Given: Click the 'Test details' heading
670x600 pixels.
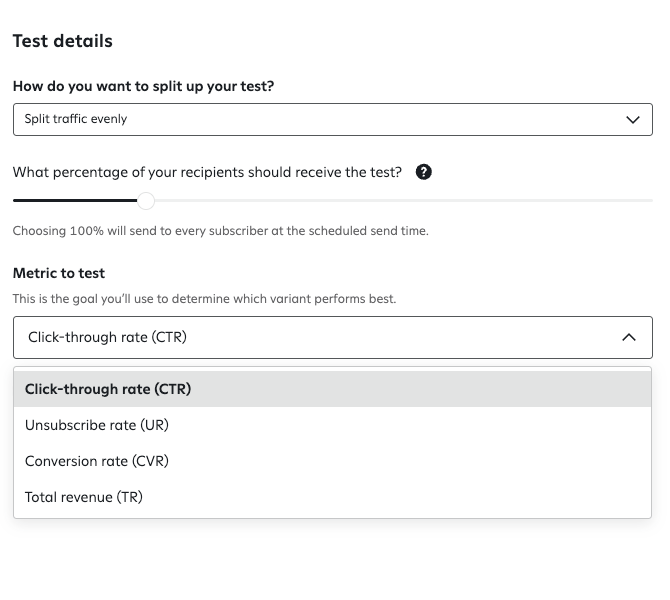Looking at the screenshot, I should pos(62,41).
